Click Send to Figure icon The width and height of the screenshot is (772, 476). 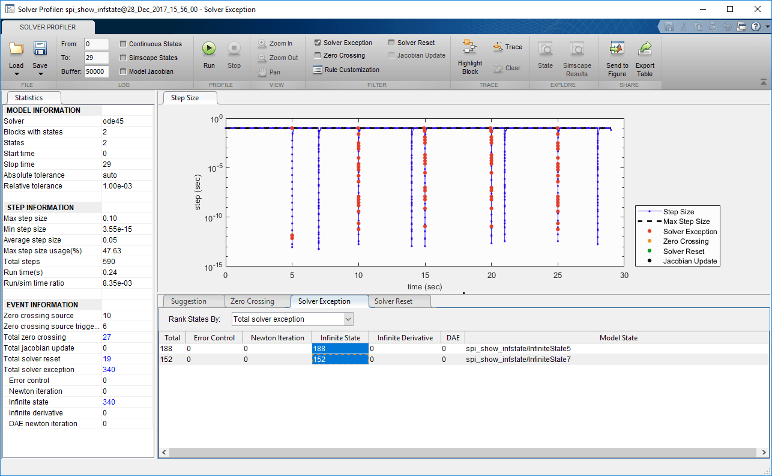pos(618,48)
